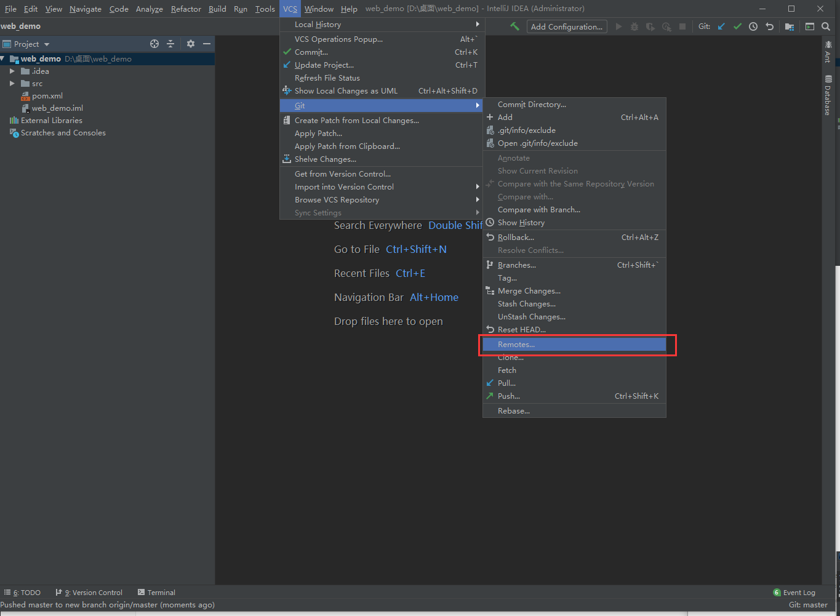Choose Commit Directory... in Git submenu
840x616 pixels.
coord(574,105)
